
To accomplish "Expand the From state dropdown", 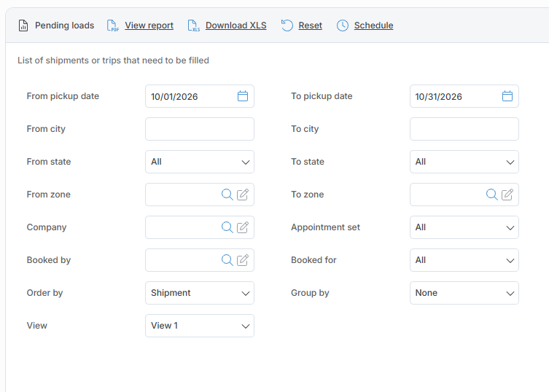I will tap(200, 162).
